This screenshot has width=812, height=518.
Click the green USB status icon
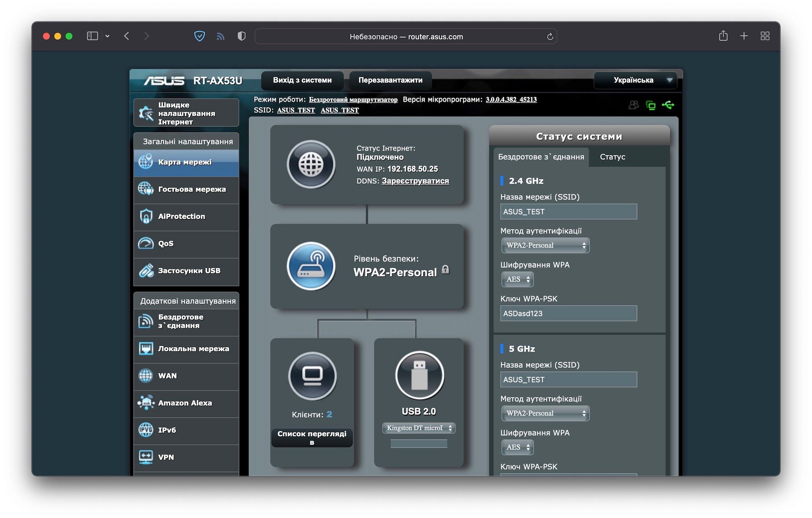tap(668, 105)
